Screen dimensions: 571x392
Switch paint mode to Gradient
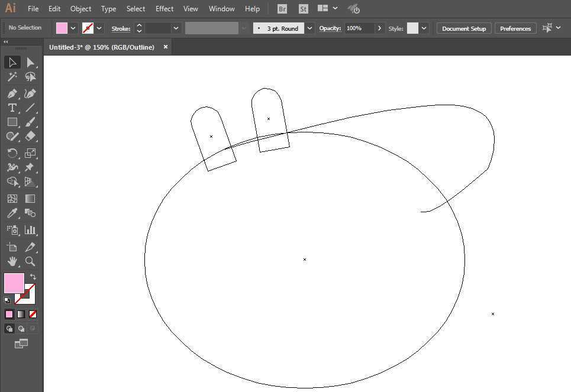pos(21,314)
